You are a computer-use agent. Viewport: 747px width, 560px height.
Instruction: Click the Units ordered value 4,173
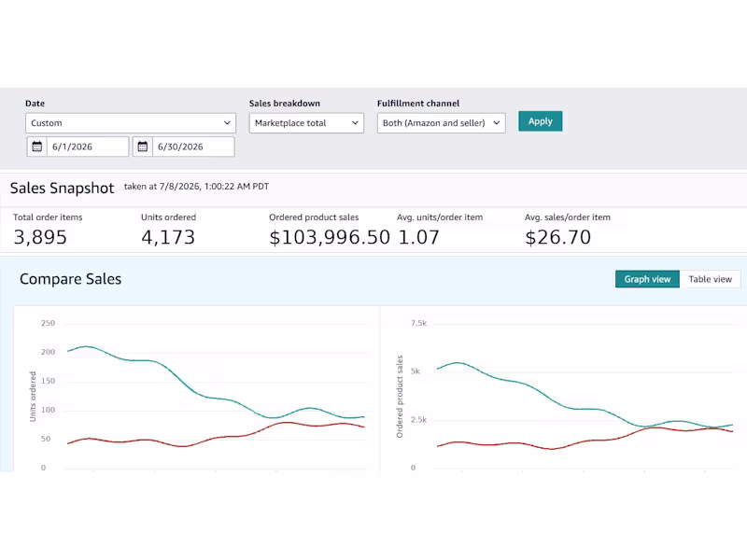click(x=168, y=237)
